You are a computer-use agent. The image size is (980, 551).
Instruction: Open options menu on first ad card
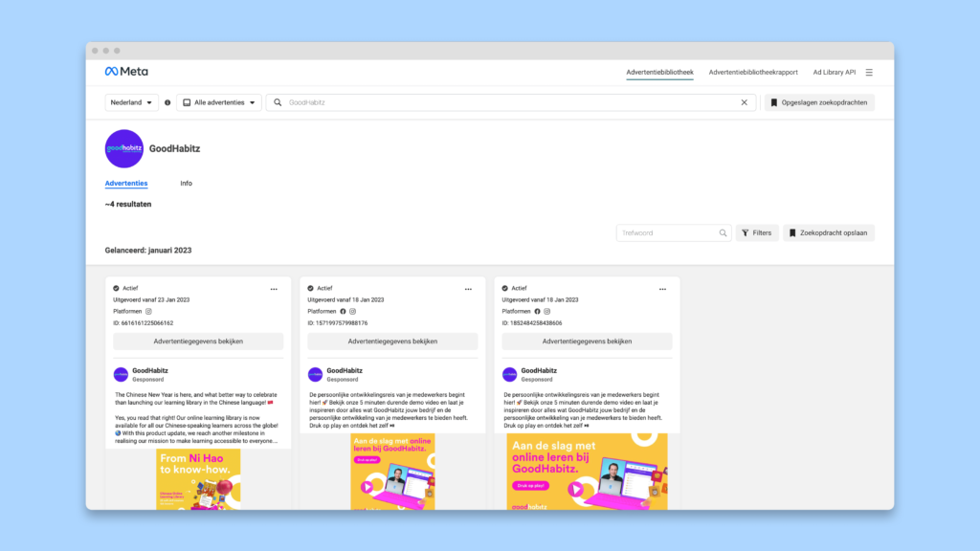[274, 289]
